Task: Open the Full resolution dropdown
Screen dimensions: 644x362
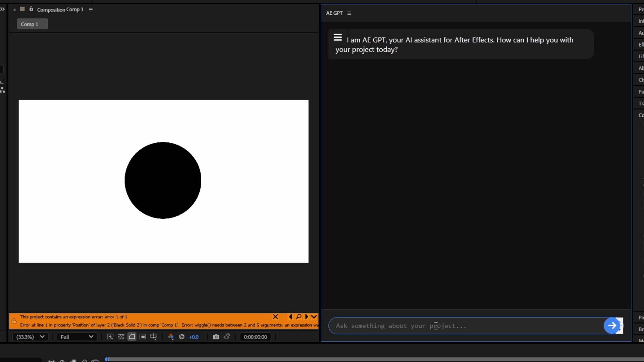Action: click(77, 337)
